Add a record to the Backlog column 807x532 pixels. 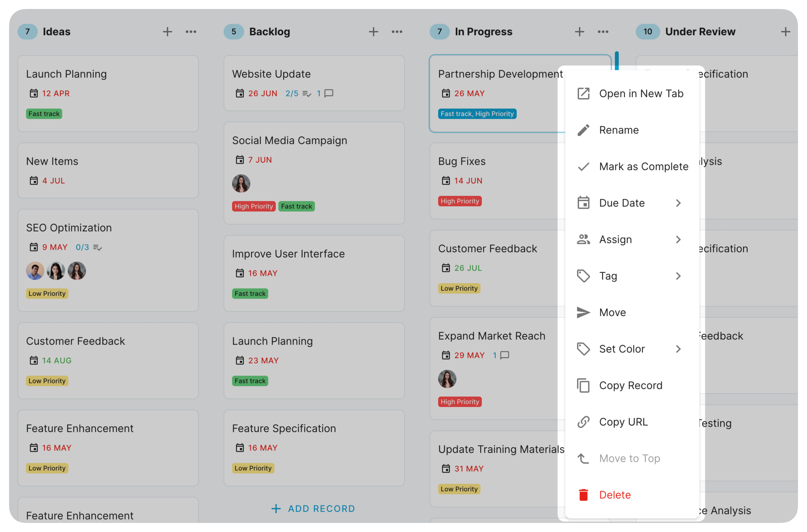coord(373,32)
